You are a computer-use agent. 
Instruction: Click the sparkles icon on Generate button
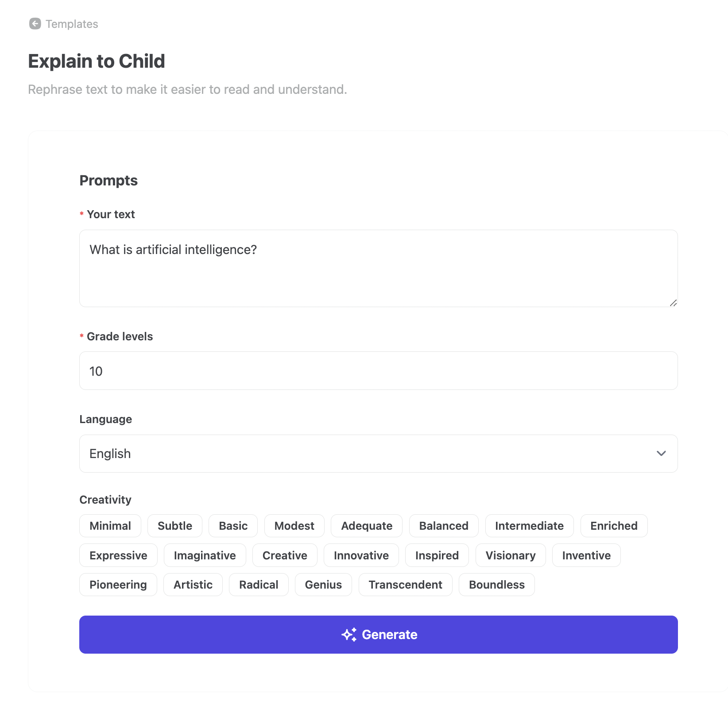[349, 634]
